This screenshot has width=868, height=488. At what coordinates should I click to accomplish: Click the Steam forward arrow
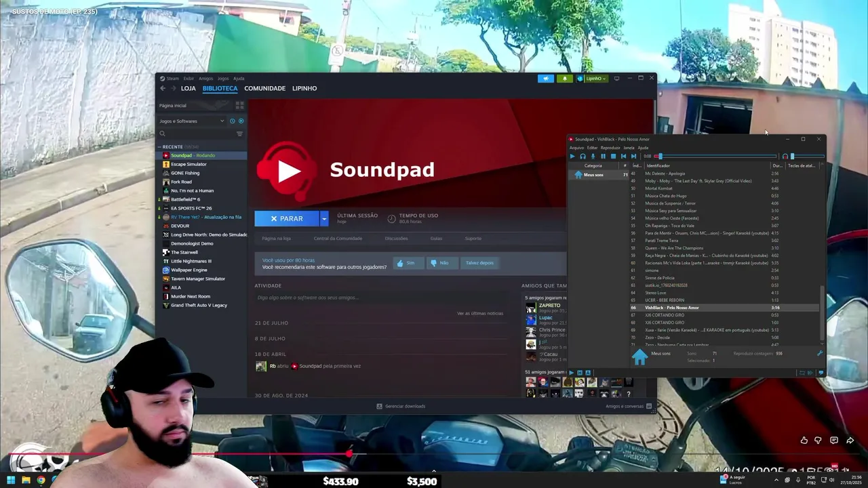(173, 88)
